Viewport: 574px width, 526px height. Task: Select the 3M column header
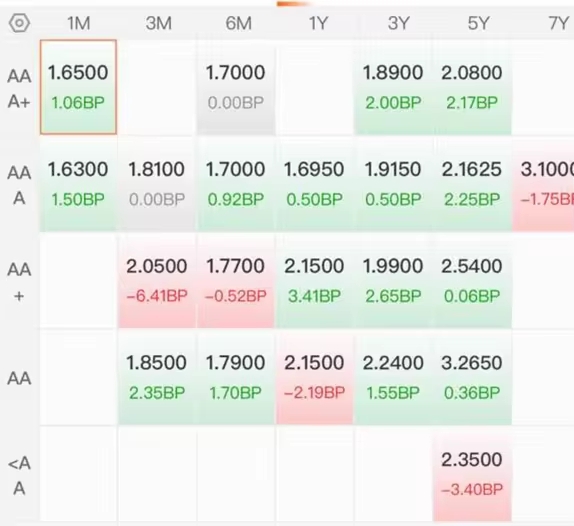click(158, 24)
